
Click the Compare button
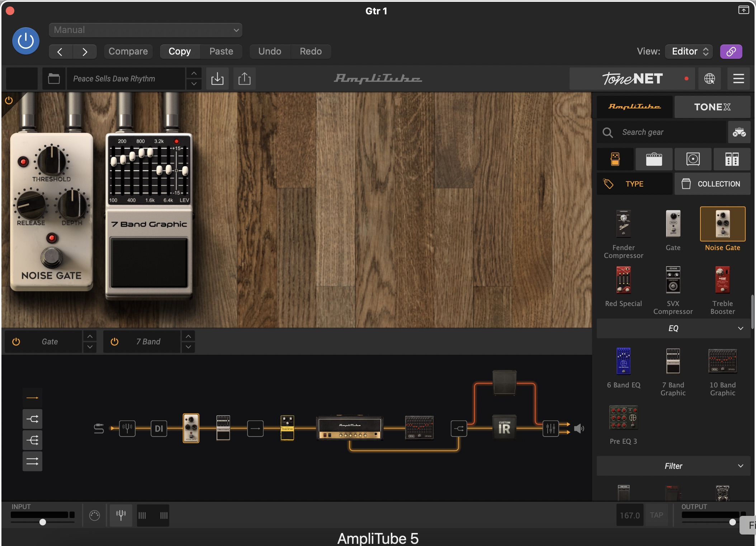point(128,51)
